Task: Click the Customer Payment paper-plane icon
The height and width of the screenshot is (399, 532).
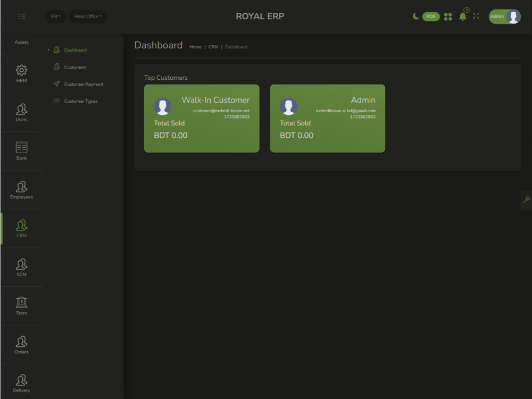Action: click(x=57, y=84)
